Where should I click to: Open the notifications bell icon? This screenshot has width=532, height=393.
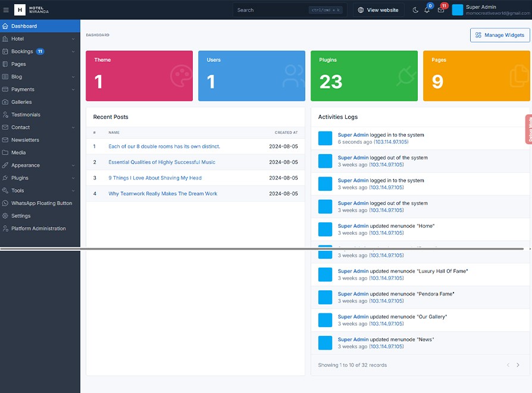(x=427, y=10)
